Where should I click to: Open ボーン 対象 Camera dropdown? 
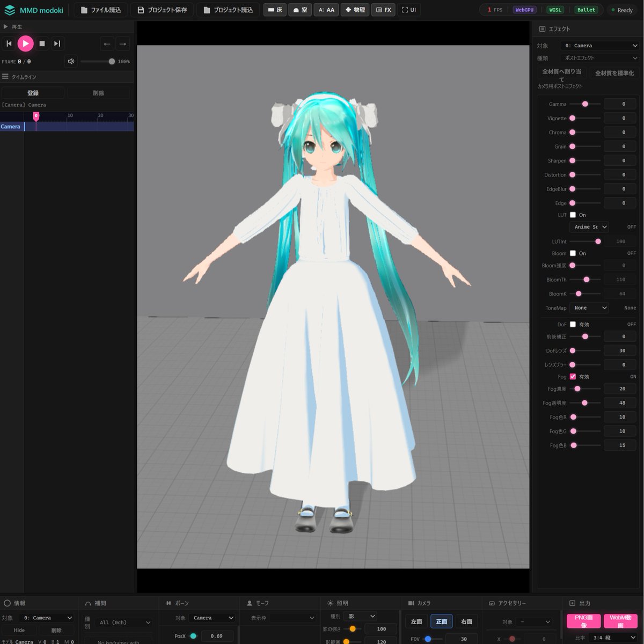(x=213, y=618)
